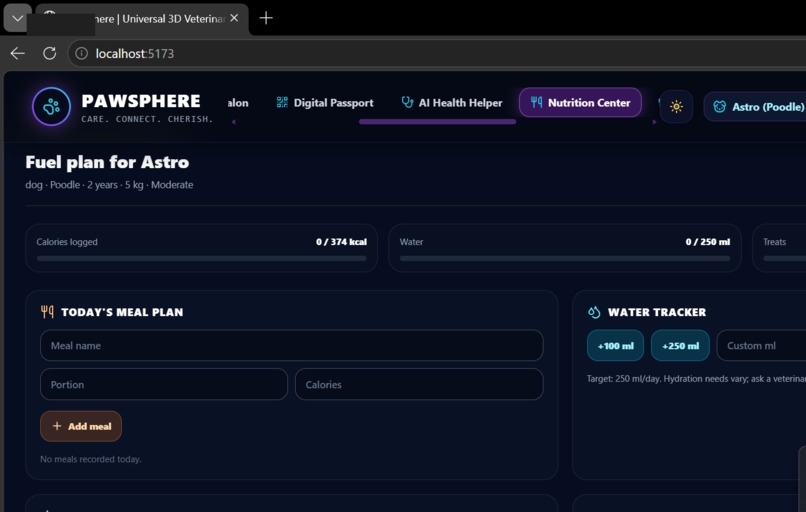806x512 pixels.
Task: Add 100 ml of water
Action: [615, 346]
